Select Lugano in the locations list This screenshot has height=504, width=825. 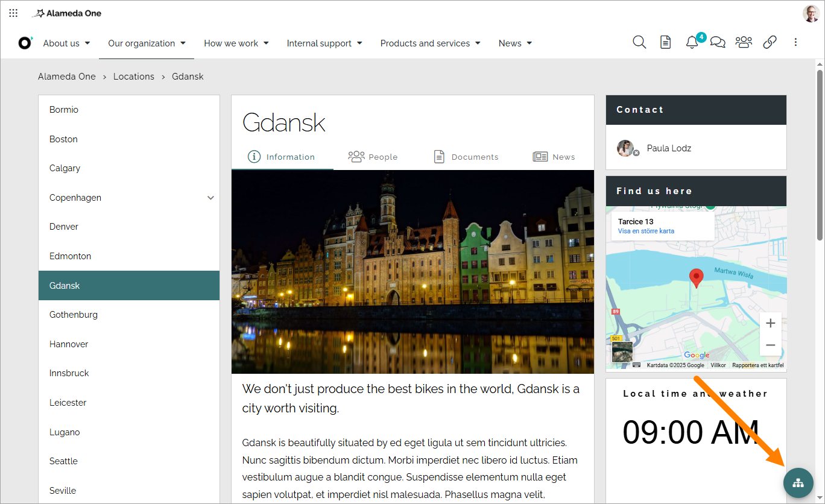[129, 432]
